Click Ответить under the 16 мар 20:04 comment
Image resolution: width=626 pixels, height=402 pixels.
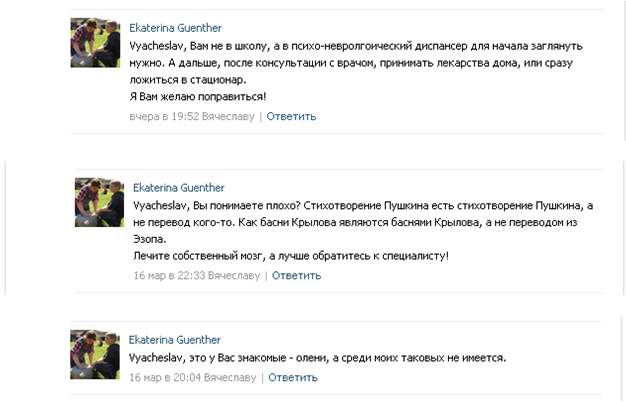click(293, 378)
